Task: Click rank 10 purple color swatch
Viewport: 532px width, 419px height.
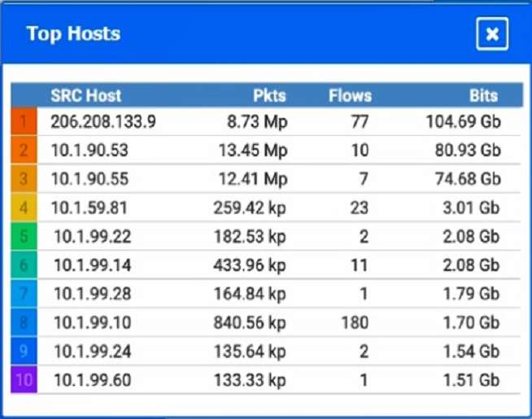Action: click(x=24, y=380)
